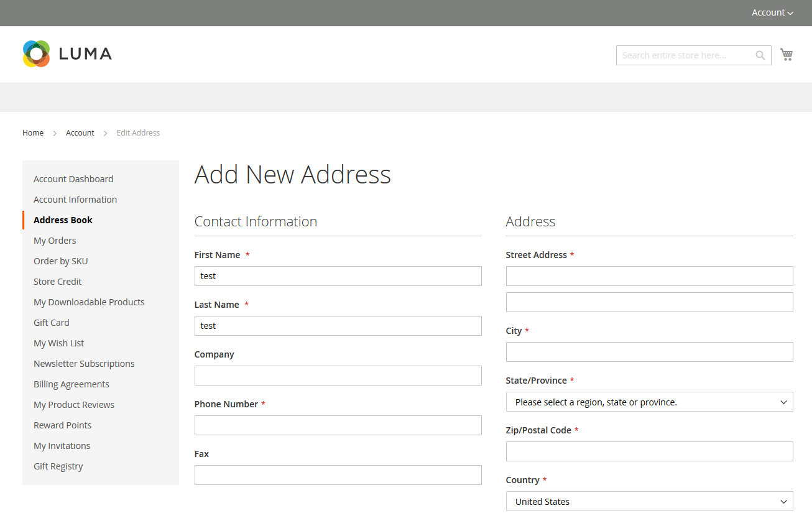
Task: Go to Store Credit page
Action: pyautogui.click(x=58, y=281)
